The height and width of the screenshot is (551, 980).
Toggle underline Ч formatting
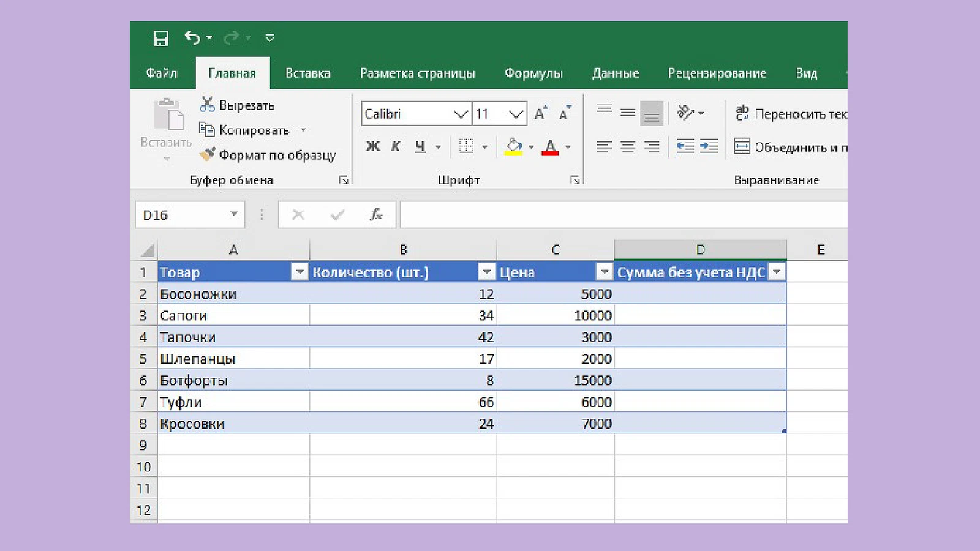click(x=420, y=146)
